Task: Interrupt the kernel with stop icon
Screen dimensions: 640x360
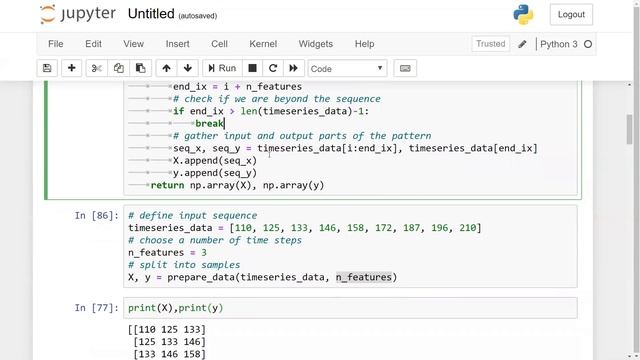Action: pos(252,68)
